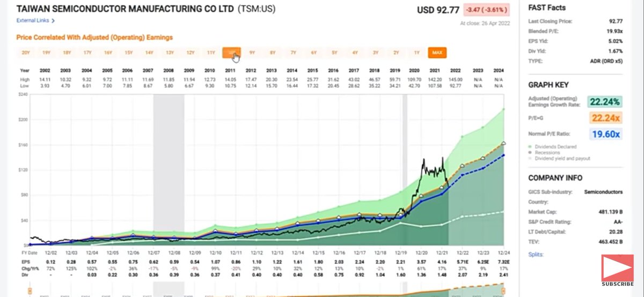The image size is (644, 297).
Task: Choose the 7Y time range
Action: [293, 53]
